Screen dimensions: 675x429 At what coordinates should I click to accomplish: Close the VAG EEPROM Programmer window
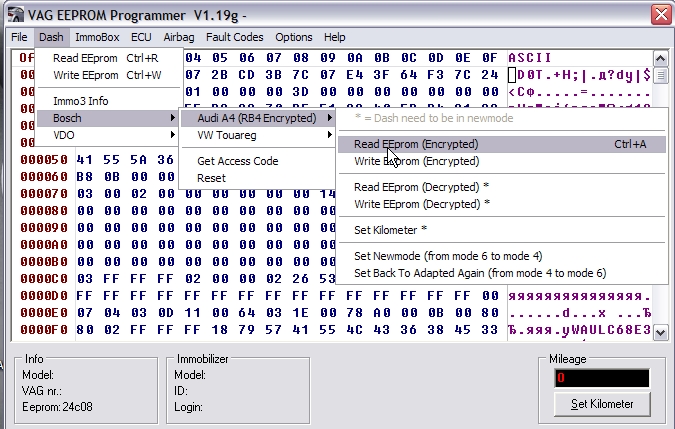[x=661, y=14]
